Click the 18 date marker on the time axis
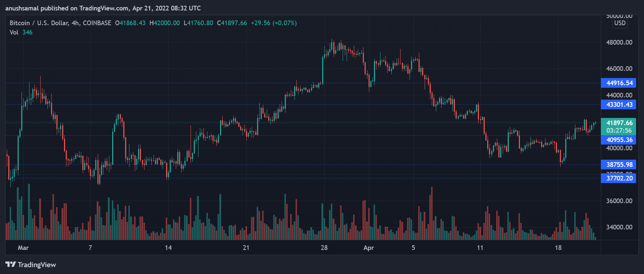Image resolution: width=644 pixels, height=274 pixels. coord(558,248)
